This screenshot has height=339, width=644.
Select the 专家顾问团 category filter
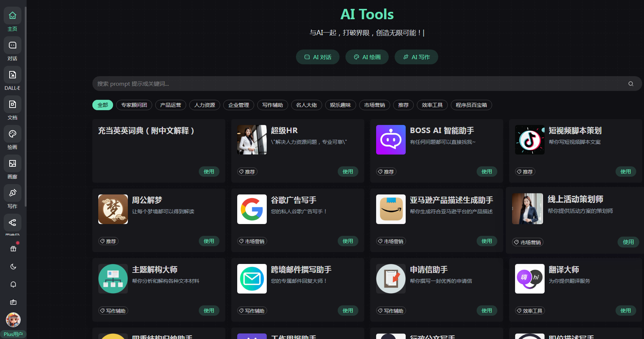pyautogui.click(x=134, y=105)
